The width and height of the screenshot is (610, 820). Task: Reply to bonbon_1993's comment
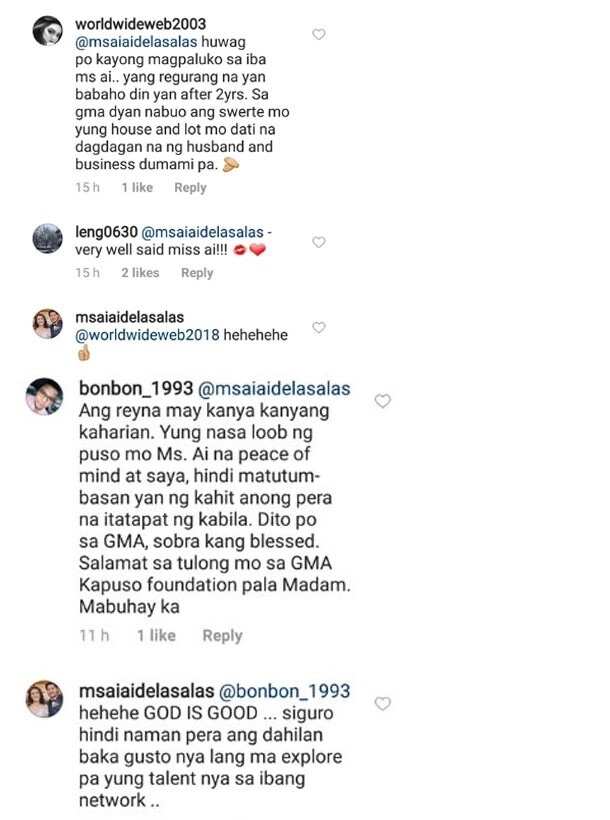[x=222, y=636]
